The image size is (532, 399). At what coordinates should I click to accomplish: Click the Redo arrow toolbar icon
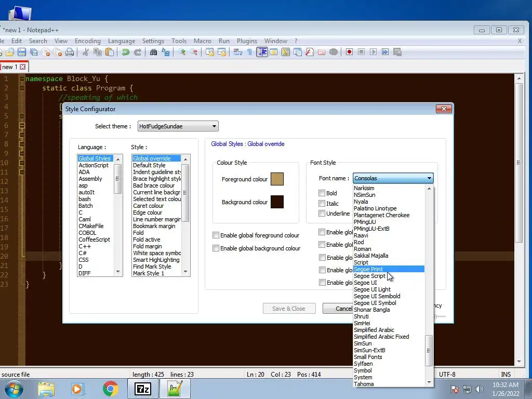138,52
